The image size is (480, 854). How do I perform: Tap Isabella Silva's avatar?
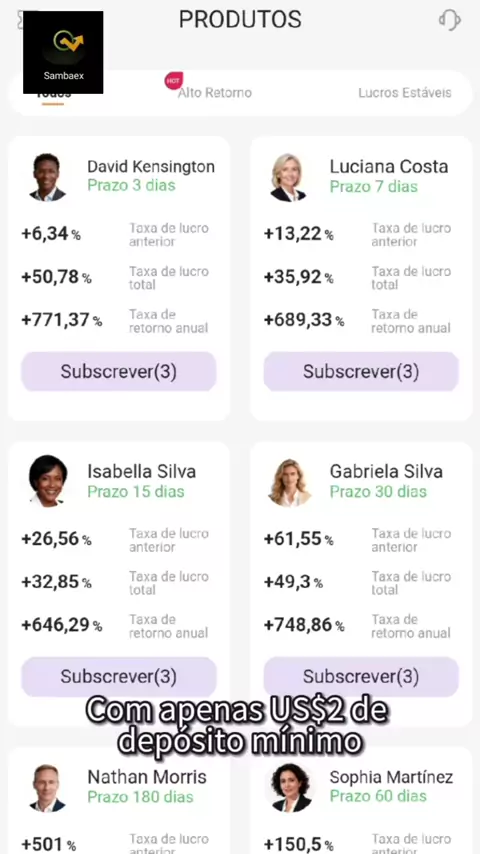[x=48, y=481]
